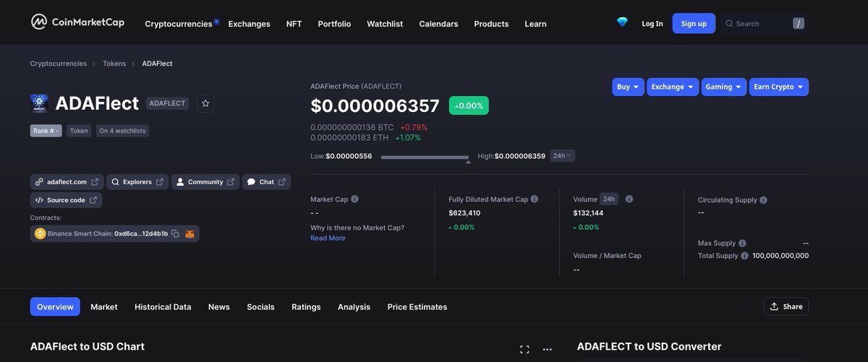Click the low/high price range slider

[x=425, y=158]
